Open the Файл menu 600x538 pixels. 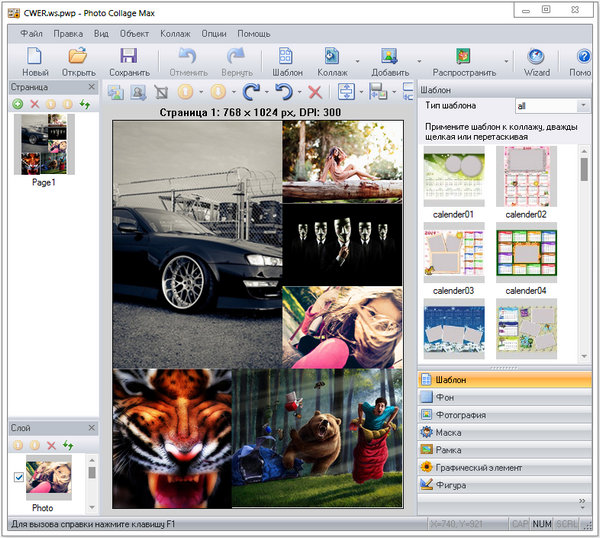[x=31, y=32]
